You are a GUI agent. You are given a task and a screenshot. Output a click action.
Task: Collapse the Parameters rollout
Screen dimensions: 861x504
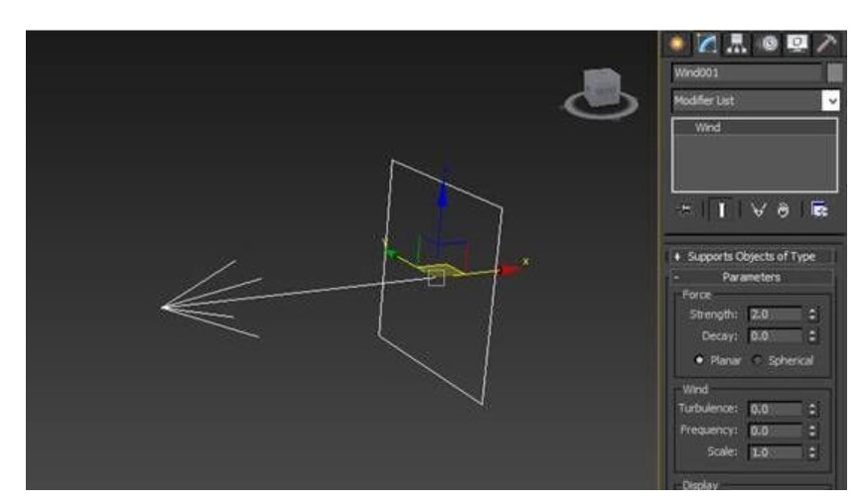coord(751,278)
